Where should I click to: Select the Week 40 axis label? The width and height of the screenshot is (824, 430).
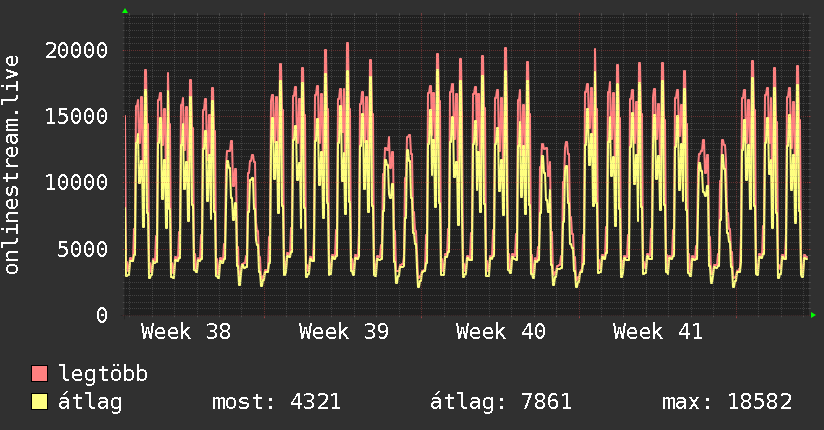tap(501, 332)
